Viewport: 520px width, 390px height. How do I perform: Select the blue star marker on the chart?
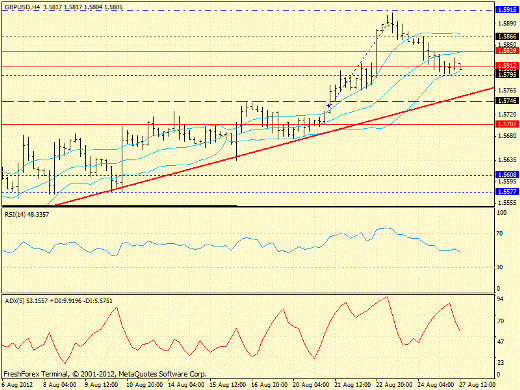[329, 106]
